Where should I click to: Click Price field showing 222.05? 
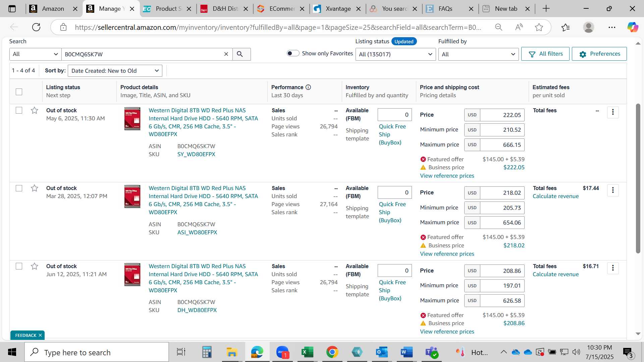click(502, 115)
